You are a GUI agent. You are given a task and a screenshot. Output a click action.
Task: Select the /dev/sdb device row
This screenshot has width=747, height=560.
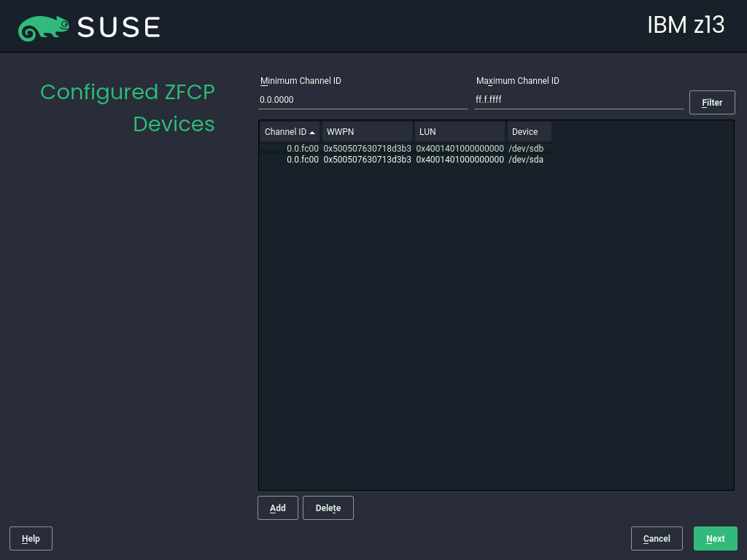[x=526, y=149]
